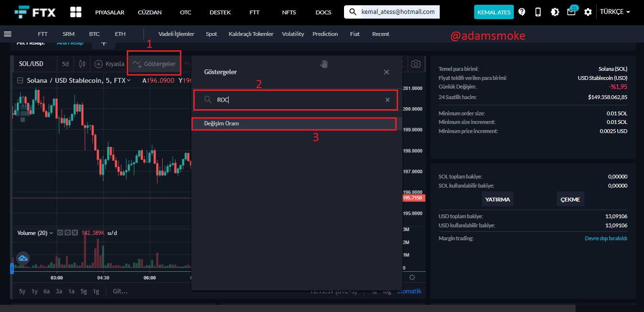The width and height of the screenshot is (644, 312).
Task: Click the candlestick chart type icon
Action: pos(82,64)
